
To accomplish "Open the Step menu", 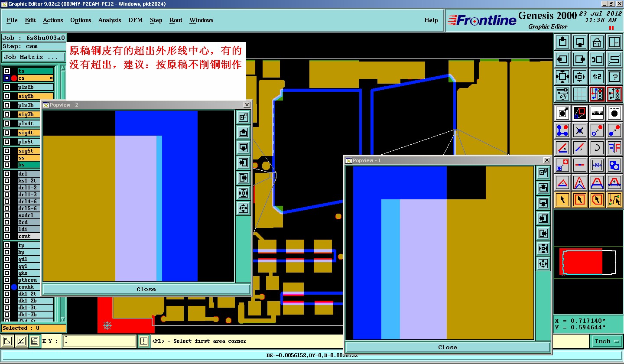I will (156, 20).
